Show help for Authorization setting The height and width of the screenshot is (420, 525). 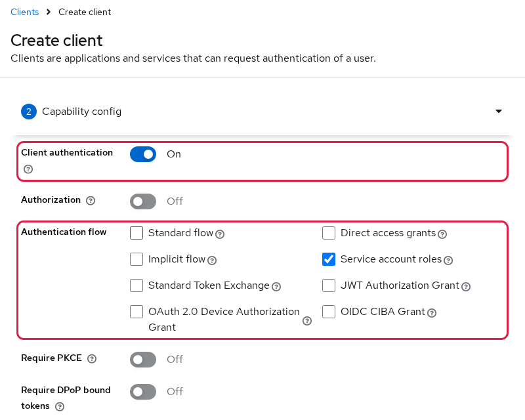point(91,201)
